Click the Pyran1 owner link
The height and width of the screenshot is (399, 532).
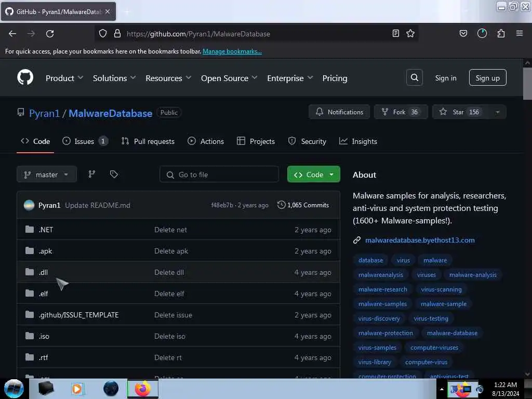[x=44, y=113]
